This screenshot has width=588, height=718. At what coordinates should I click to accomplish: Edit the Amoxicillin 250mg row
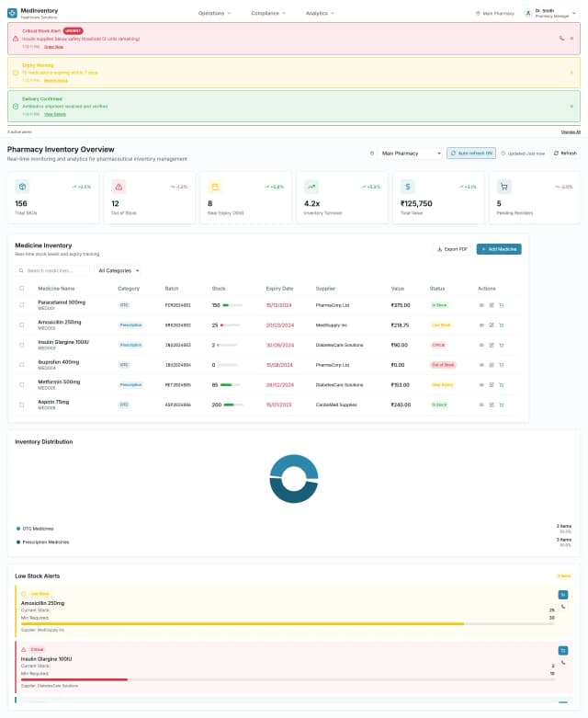click(x=492, y=325)
